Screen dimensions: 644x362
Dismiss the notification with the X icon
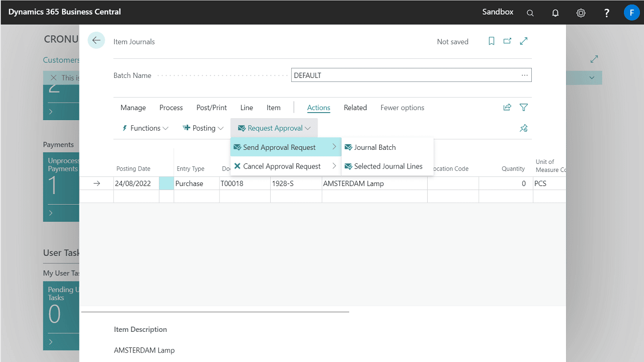[53, 78]
